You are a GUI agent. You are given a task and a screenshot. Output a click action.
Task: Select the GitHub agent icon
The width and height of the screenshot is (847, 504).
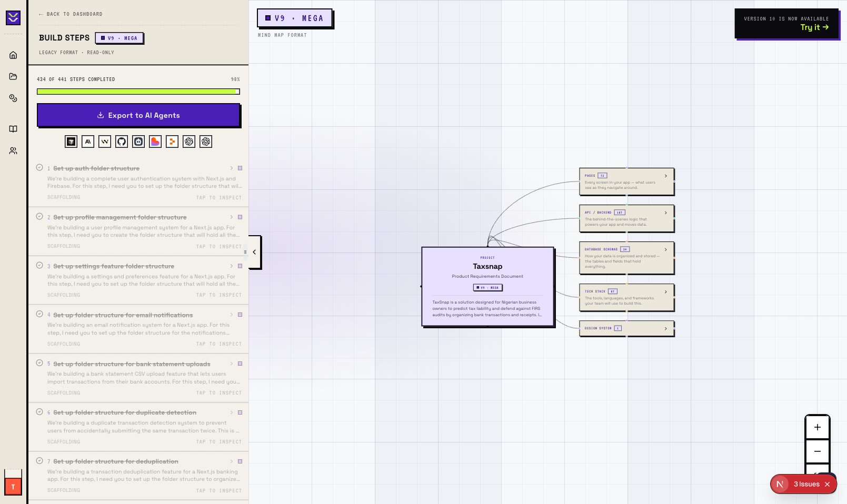click(x=122, y=142)
